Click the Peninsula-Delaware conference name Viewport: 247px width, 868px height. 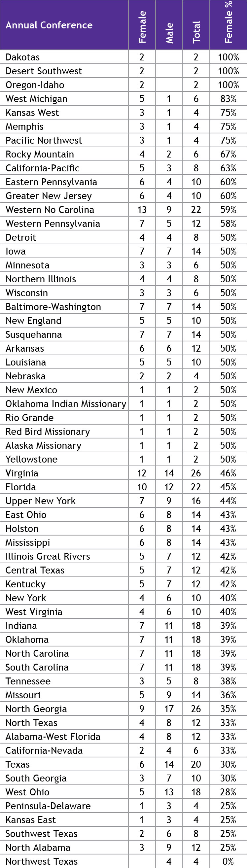pyautogui.click(x=48, y=806)
